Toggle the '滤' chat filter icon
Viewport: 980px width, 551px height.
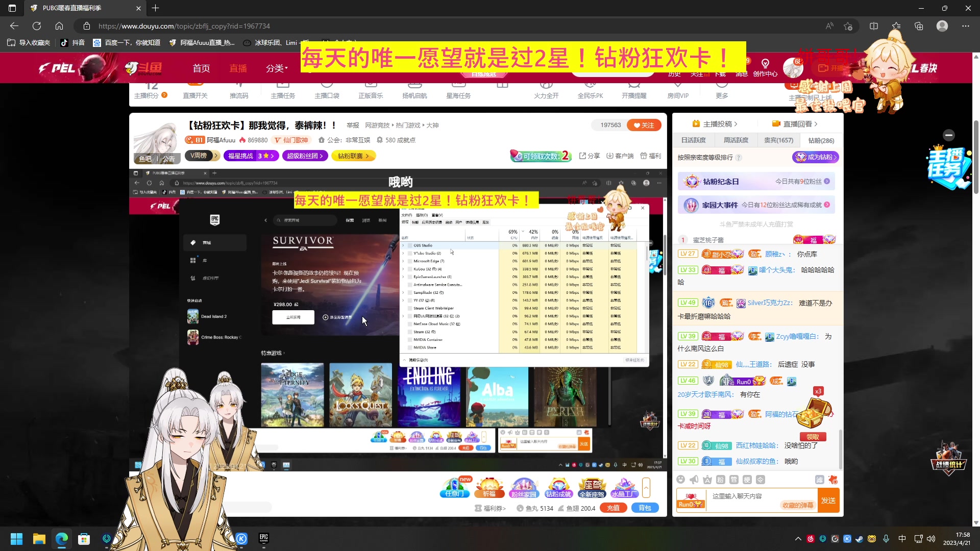[819, 480]
